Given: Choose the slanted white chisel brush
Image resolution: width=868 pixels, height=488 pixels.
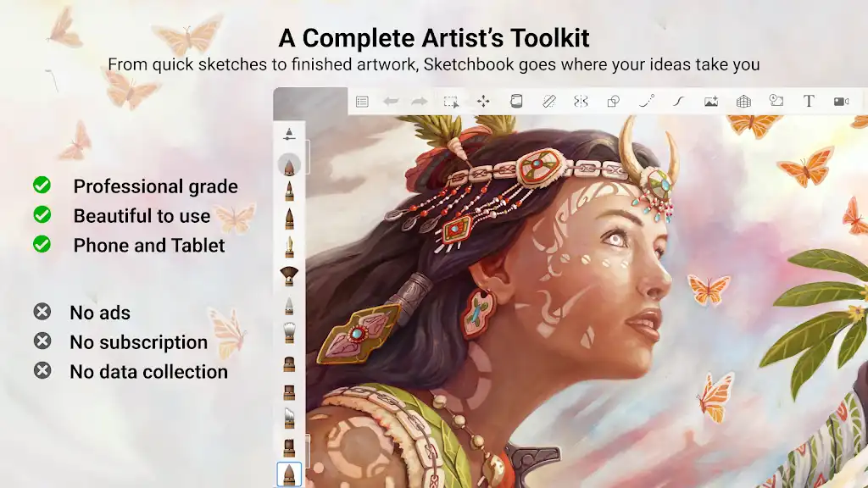Looking at the screenshot, I should [289, 419].
